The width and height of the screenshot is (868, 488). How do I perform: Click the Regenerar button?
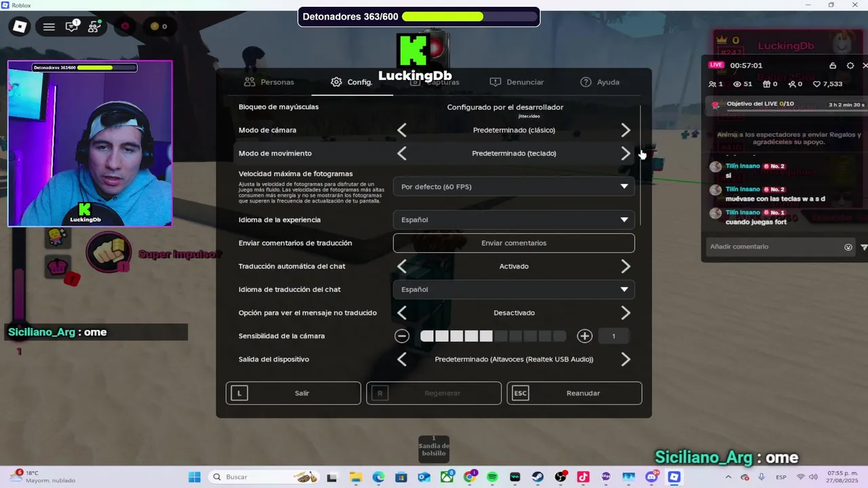pos(434,393)
